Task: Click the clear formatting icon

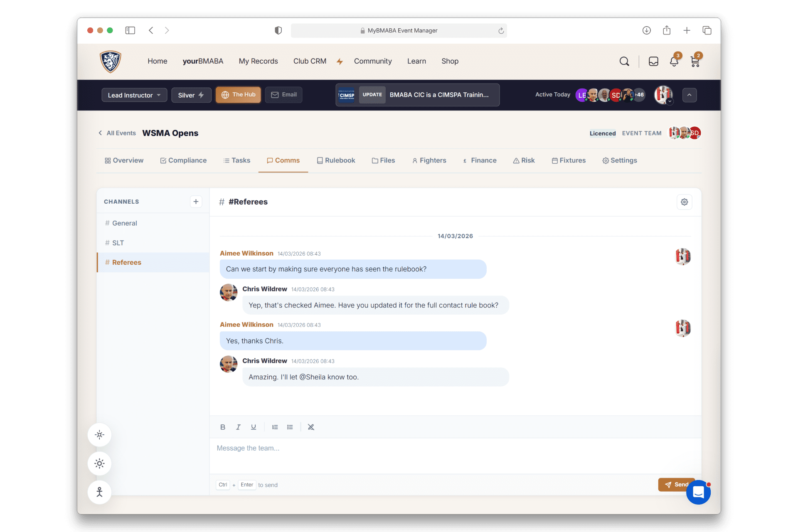Action: tap(311, 427)
